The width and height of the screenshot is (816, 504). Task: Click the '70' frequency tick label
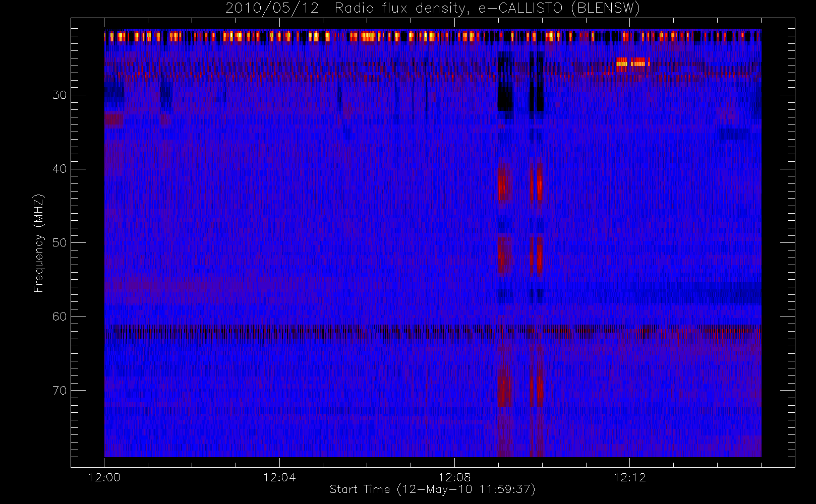pyautogui.click(x=60, y=391)
